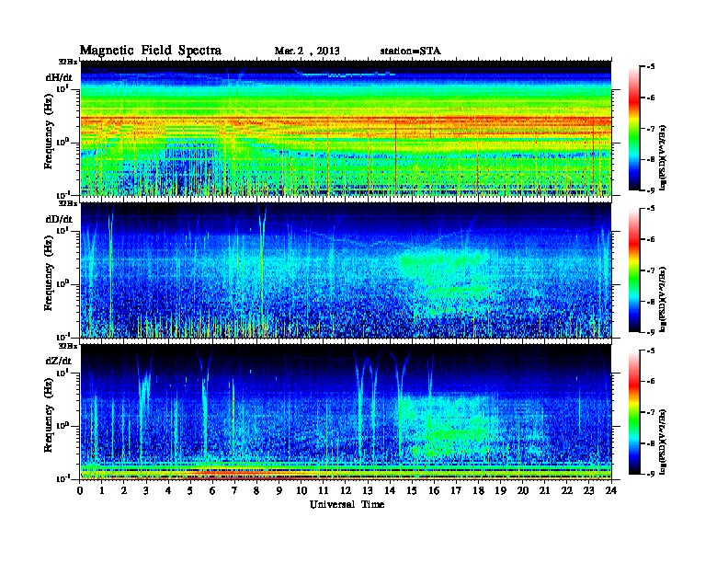Click hour 2 on the time axis
The height and width of the screenshot is (563, 728).
(124, 491)
